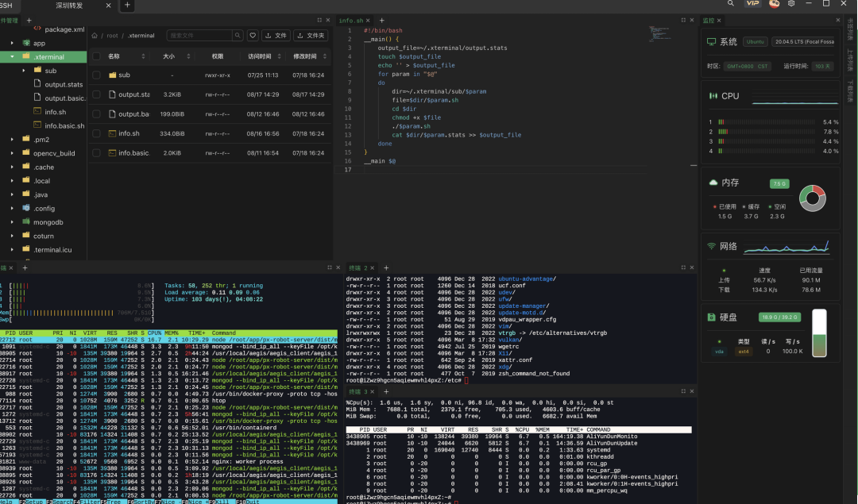The height and width of the screenshot is (504, 858).
Task: Check the select-all files checkbox
Action: pos(96,56)
